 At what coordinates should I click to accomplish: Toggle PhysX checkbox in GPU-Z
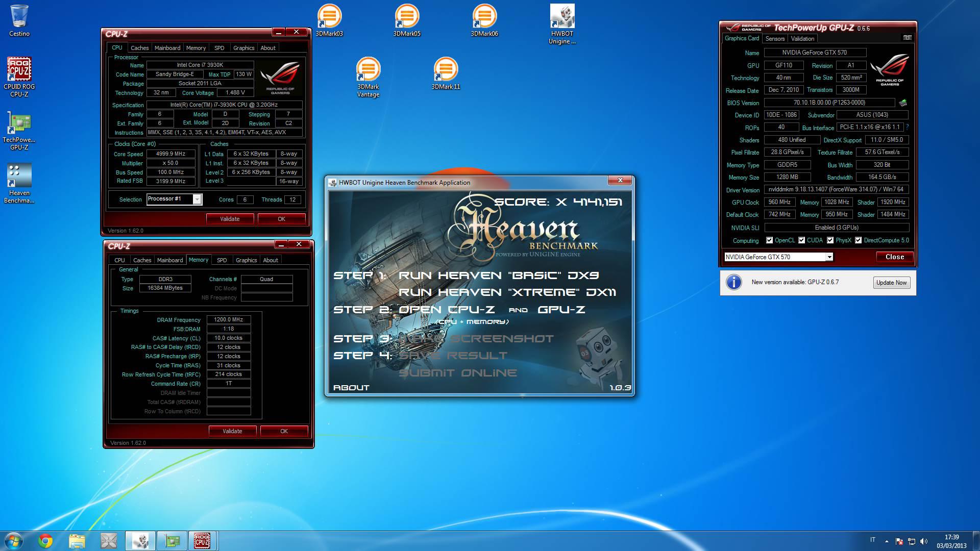(830, 240)
